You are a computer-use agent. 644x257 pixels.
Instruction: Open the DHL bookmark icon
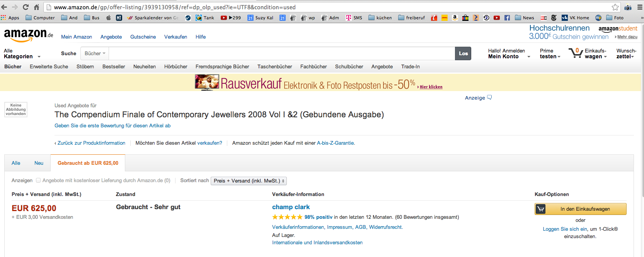click(445, 18)
